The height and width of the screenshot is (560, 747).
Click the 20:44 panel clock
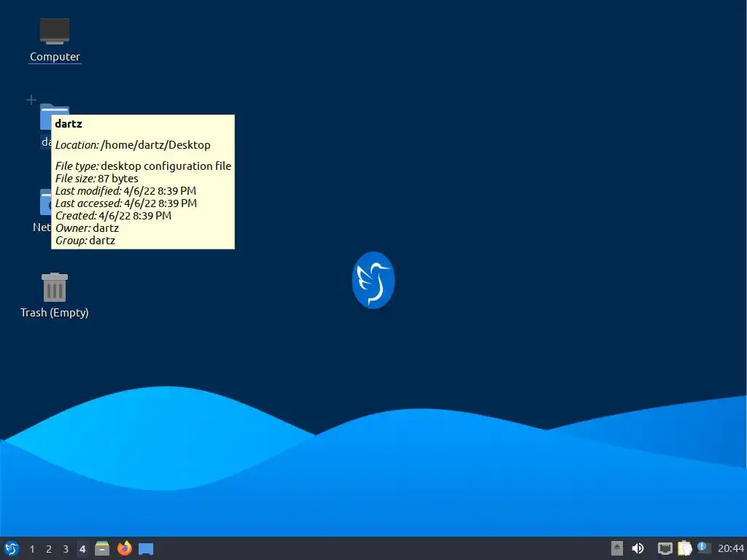(x=730, y=548)
